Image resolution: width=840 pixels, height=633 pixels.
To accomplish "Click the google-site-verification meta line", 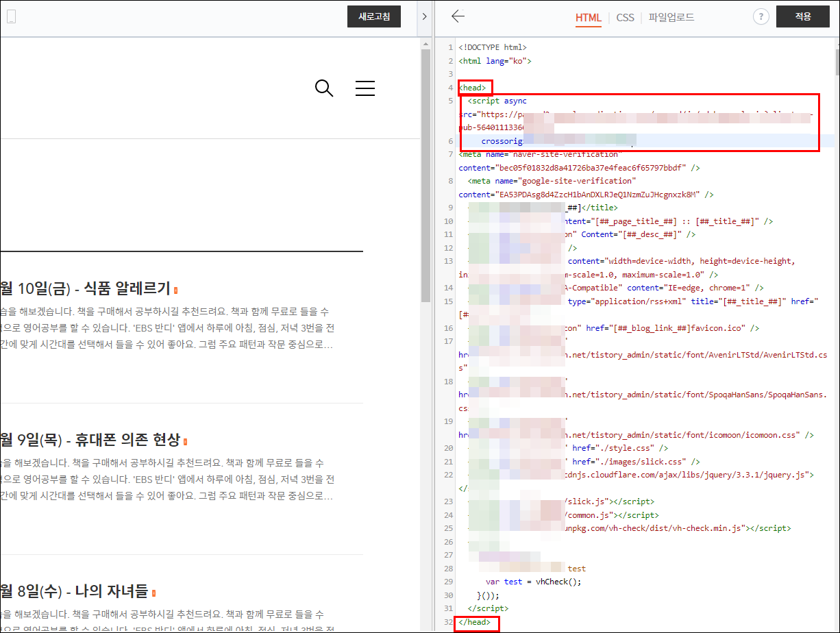I will (x=586, y=188).
